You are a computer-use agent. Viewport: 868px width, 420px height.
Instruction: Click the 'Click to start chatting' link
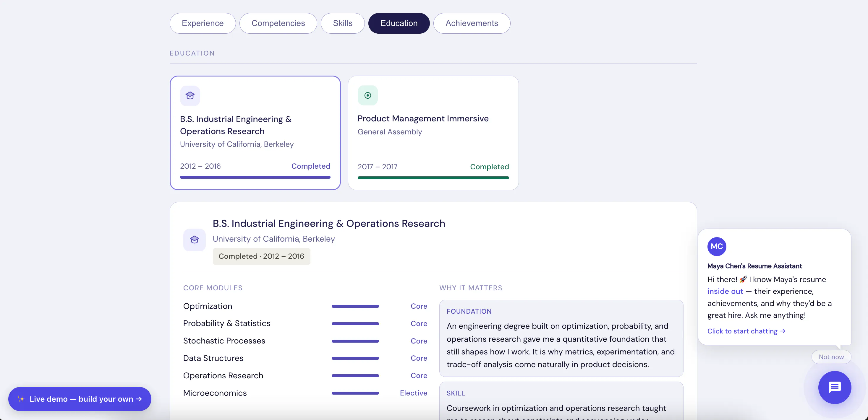[x=746, y=331]
